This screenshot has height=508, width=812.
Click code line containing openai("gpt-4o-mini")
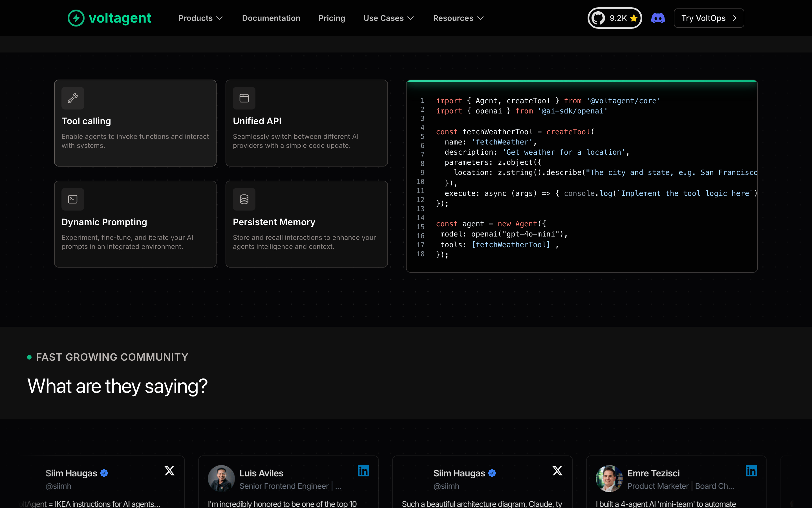504,234
